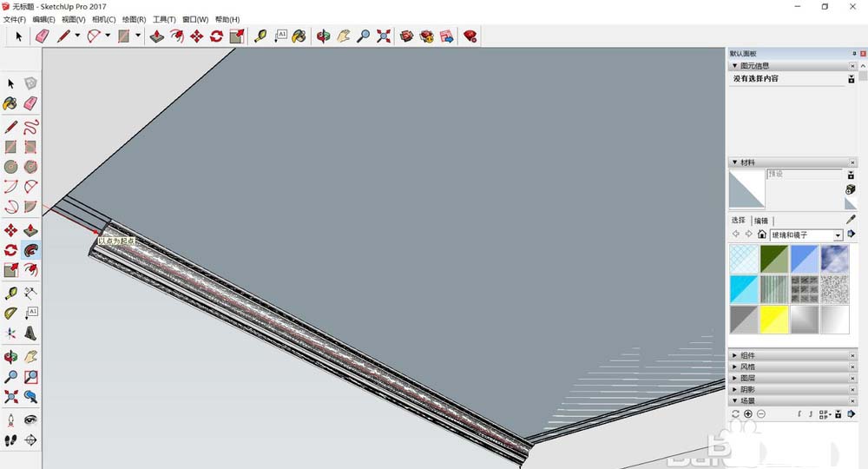Viewport: 868px width, 469px height.
Task: Open the materials library dropdown list
Action: (838, 235)
